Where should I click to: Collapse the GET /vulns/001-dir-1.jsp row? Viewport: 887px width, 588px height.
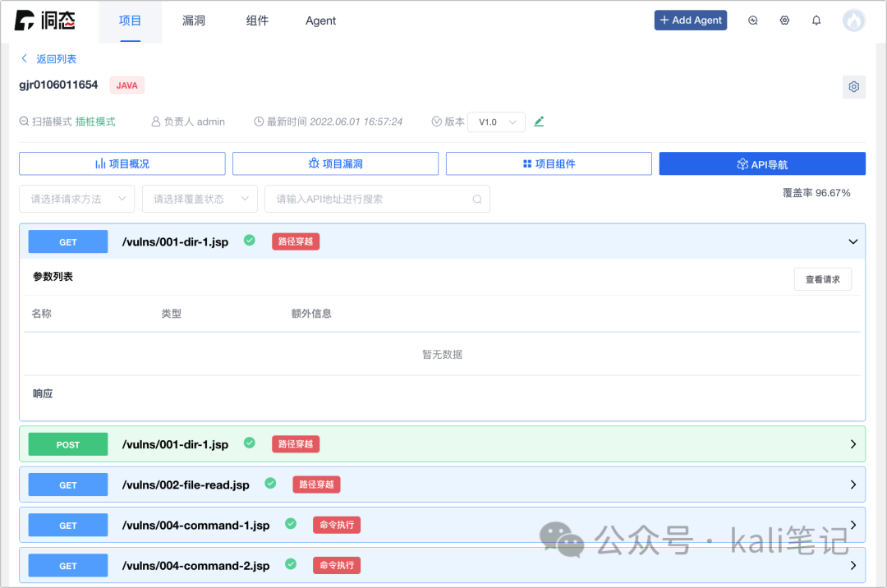click(x=853, y=242)
